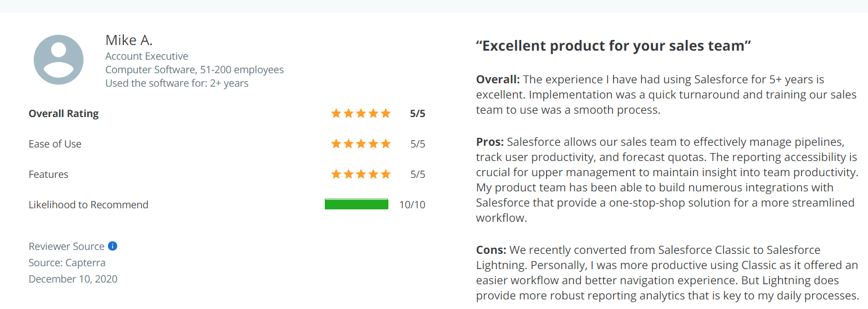Viewport: 868px width, 309px height.
Task: Click the Cons heading in review
Action: click(x=491, y=250)
